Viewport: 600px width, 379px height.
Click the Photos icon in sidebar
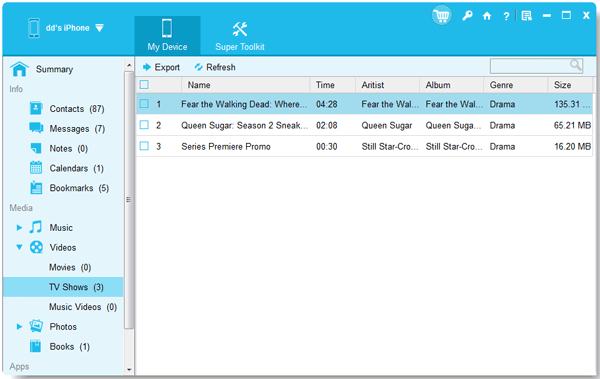point(36,326)
